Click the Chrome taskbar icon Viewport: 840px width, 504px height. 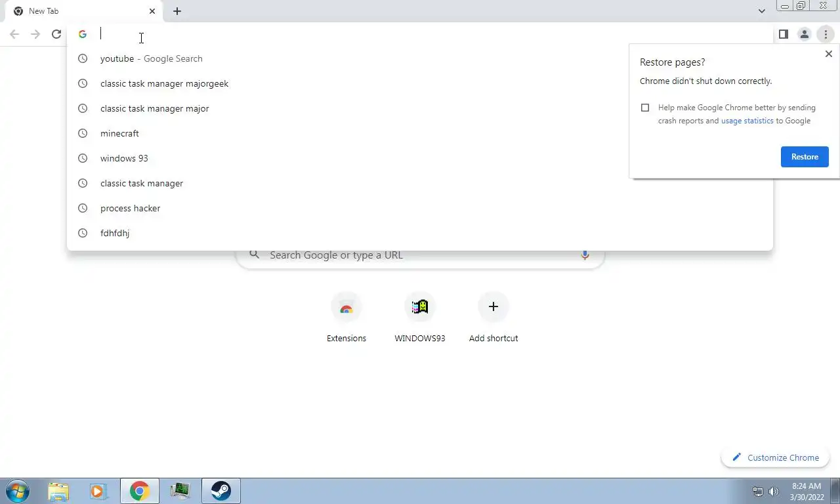pos(139,491)
